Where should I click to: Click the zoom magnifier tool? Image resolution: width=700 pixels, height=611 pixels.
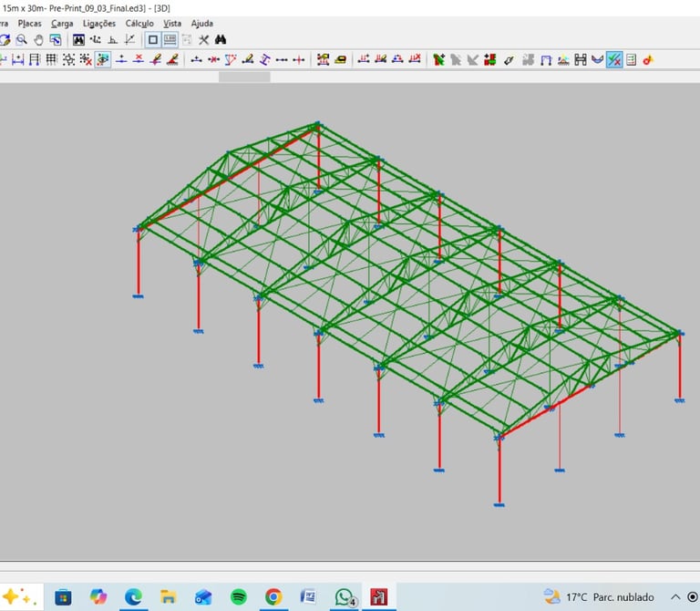click(21, 40)
